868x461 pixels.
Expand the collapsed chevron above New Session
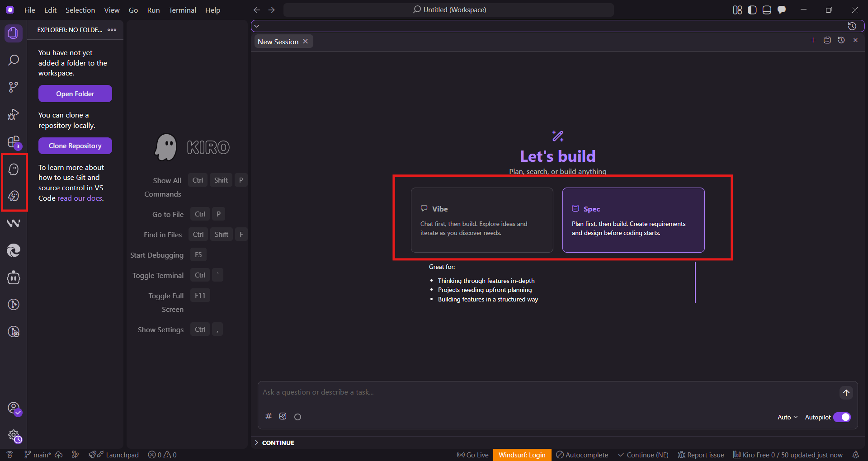tap(257, 26)
